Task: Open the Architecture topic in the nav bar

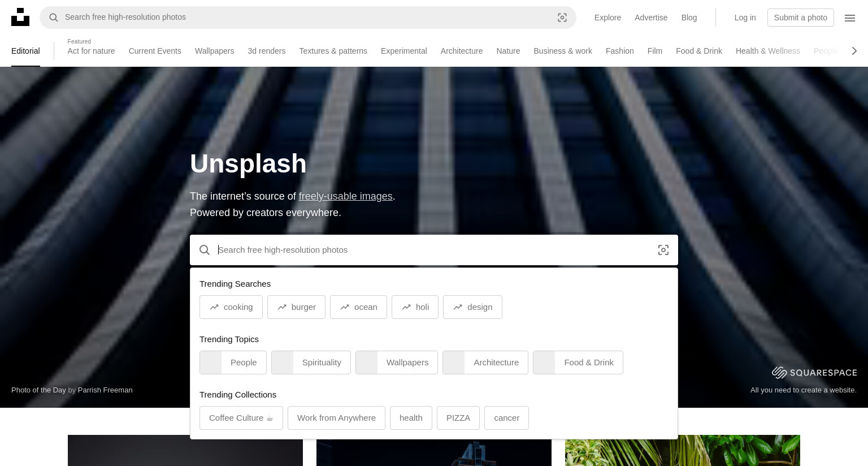Action: [x=462, y=51]
